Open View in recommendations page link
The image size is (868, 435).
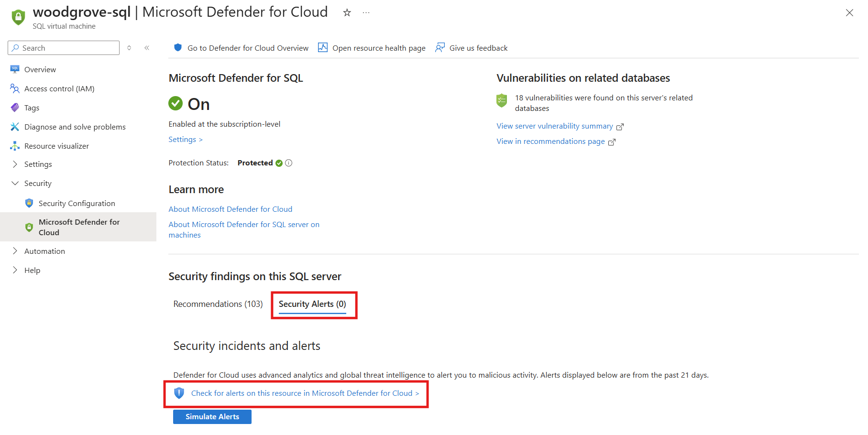coord(550,141)
